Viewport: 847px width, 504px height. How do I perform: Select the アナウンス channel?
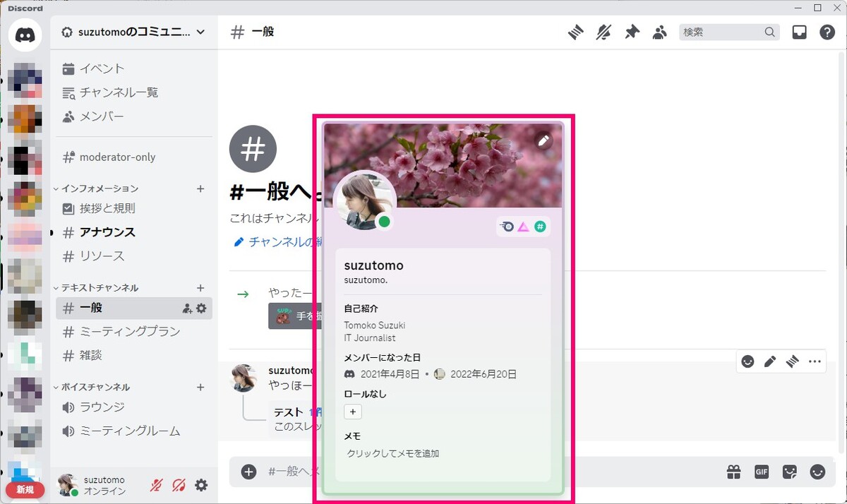tap(133, 232)
